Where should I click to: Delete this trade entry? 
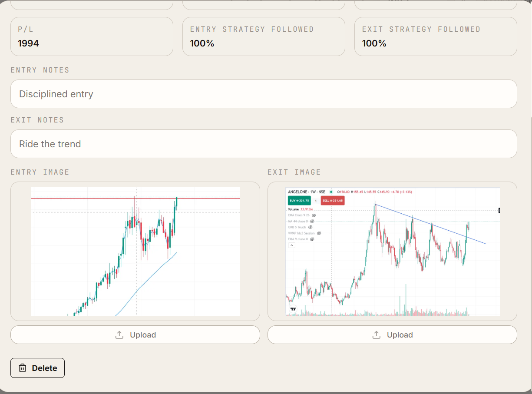pos(37,368)
